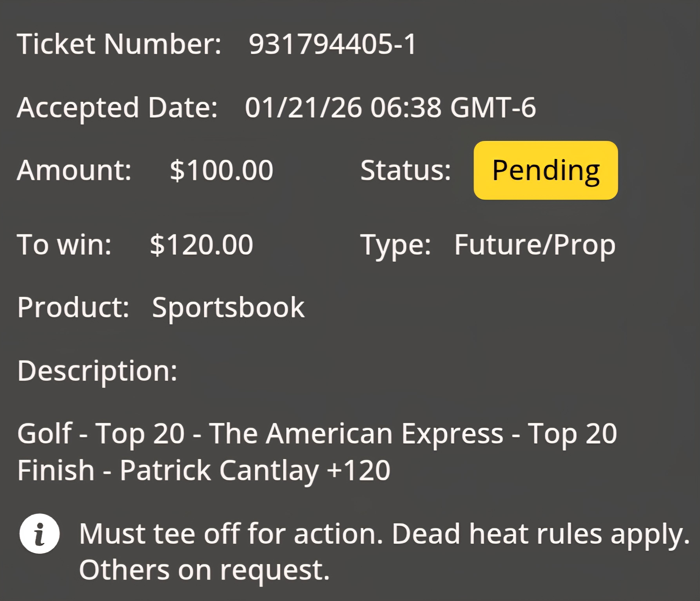
Task: Click the round info icon
Action: click(40, 533)
